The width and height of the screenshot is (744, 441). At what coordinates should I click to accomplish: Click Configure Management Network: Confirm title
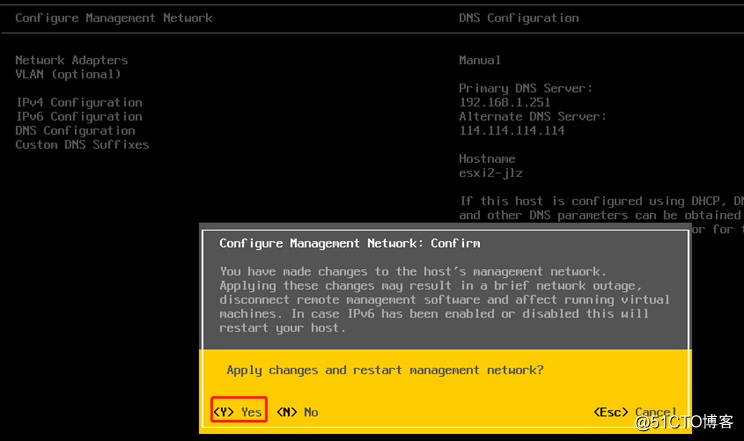(350, 244)
